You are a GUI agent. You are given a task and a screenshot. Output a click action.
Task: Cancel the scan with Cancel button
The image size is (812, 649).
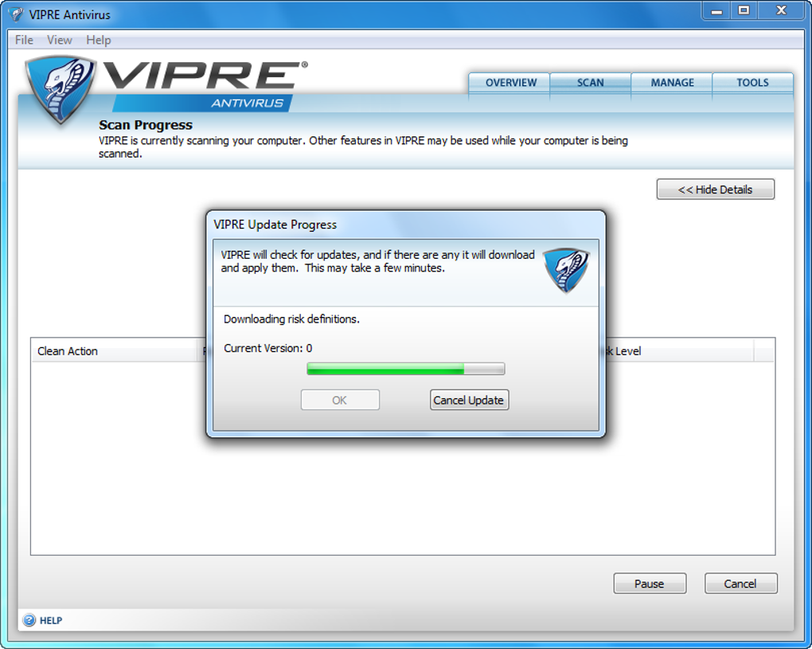click(x=740, y=583)
